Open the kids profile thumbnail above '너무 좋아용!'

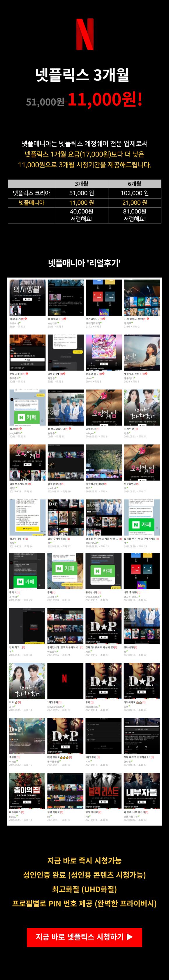142,571
